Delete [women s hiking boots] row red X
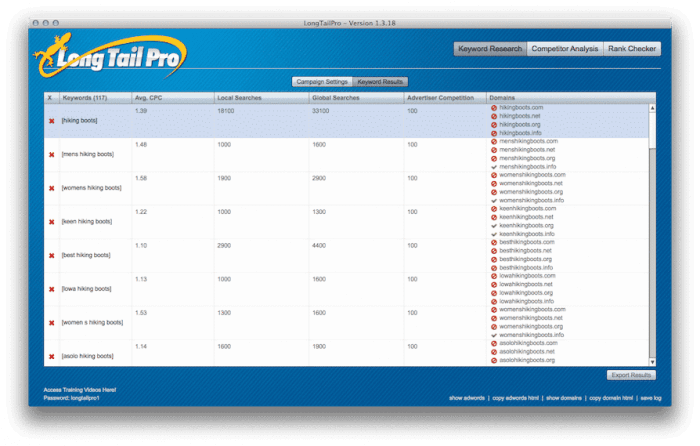Screen dimensions: 700x446 pos(51,323)
